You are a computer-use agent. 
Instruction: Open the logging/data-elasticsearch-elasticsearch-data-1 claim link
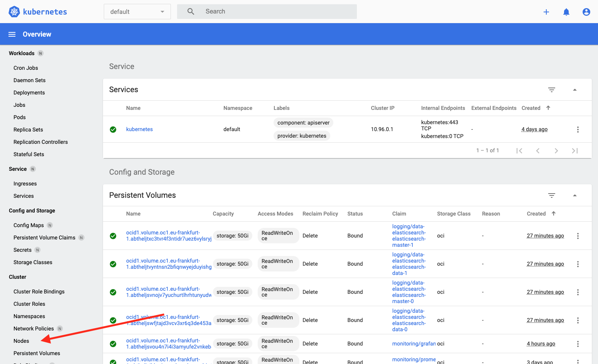[409, 264]
